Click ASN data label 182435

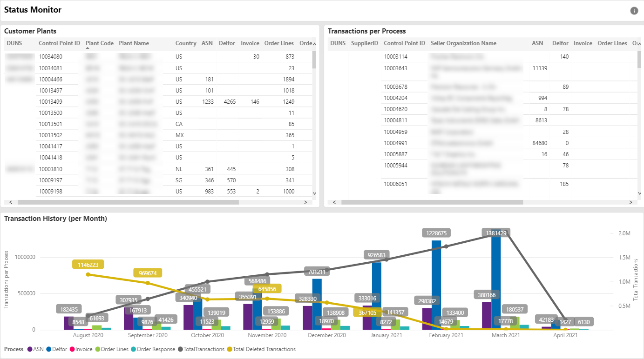[x=69, y=309]
